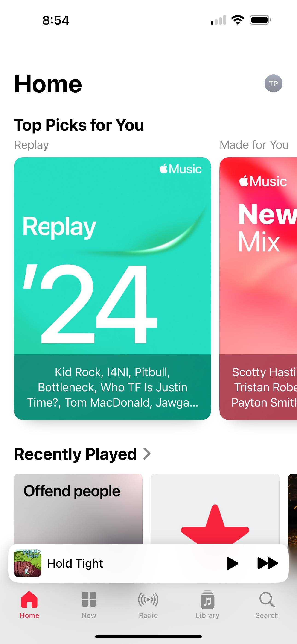Tap the Home tab icon
This screenshot has width=297, height=644.
point(29,600)
